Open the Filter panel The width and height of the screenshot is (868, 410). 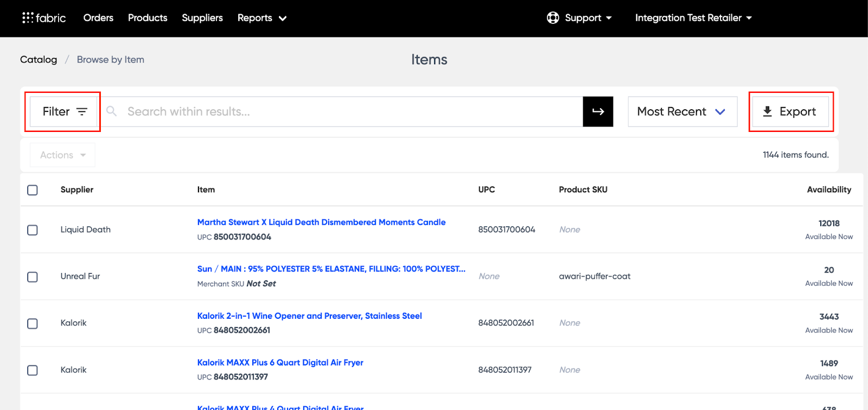(x=63, y=111)
